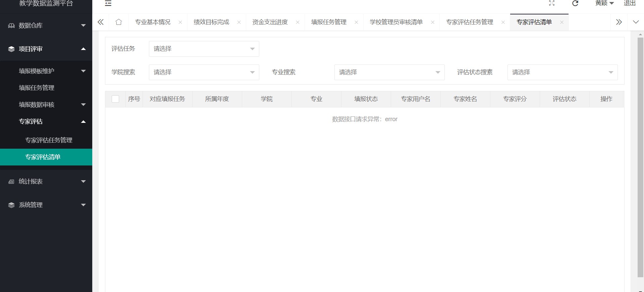Click the 专家用户名 column header

(416, 99)
